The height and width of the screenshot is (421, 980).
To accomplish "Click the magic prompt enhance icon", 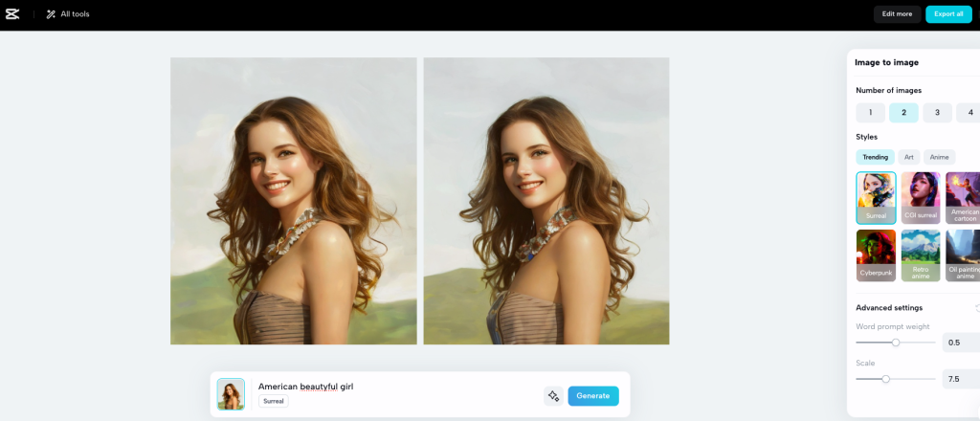I will 553,396.
